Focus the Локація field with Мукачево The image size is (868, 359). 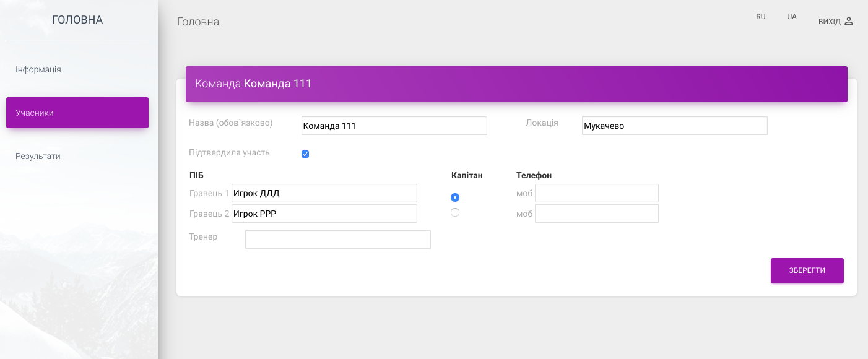click(x=675, y=126)
